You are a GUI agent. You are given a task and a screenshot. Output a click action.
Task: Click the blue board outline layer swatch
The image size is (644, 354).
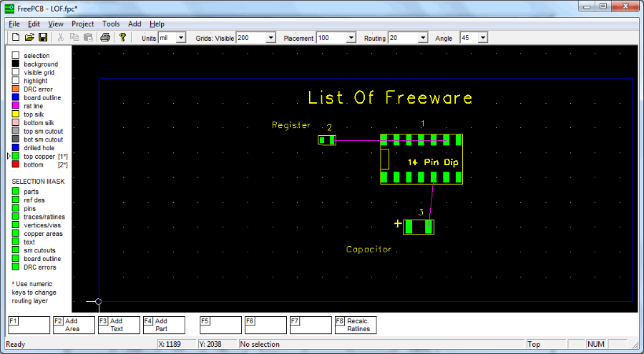16,97
